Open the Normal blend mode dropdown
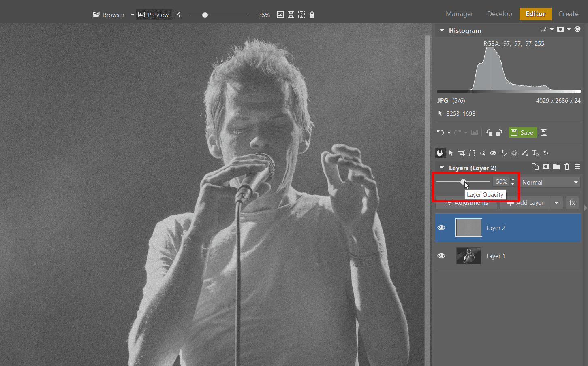 550,182
